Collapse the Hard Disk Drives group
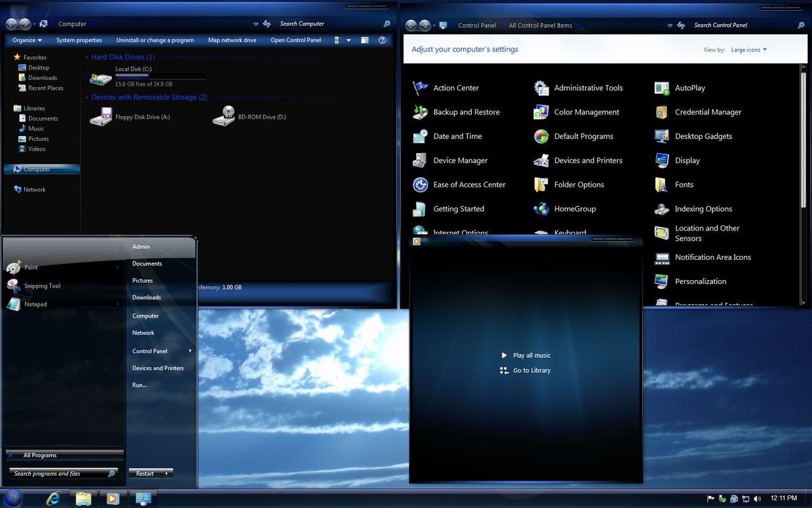Image resolution: width=812 pixels, height=508 pixels. (86, 57)
